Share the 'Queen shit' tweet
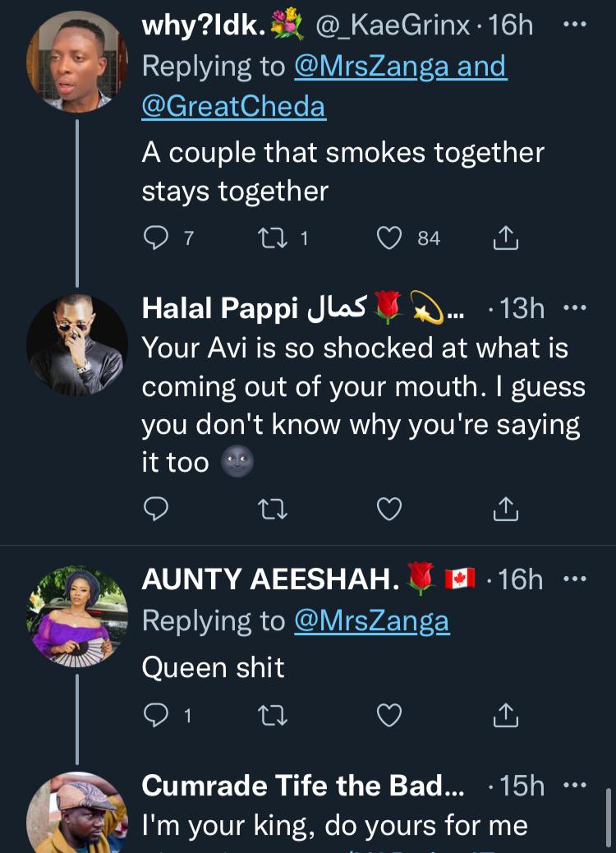 [x=505, y=716]
